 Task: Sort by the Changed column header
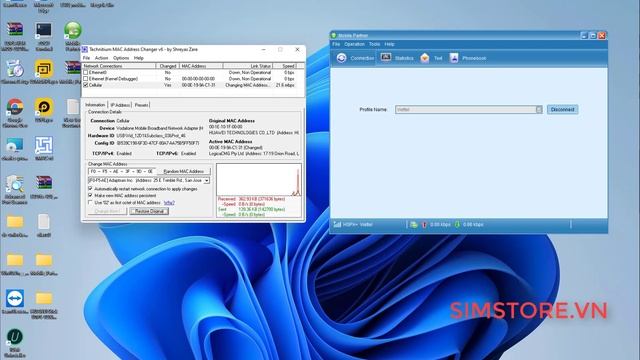(168, 66)
